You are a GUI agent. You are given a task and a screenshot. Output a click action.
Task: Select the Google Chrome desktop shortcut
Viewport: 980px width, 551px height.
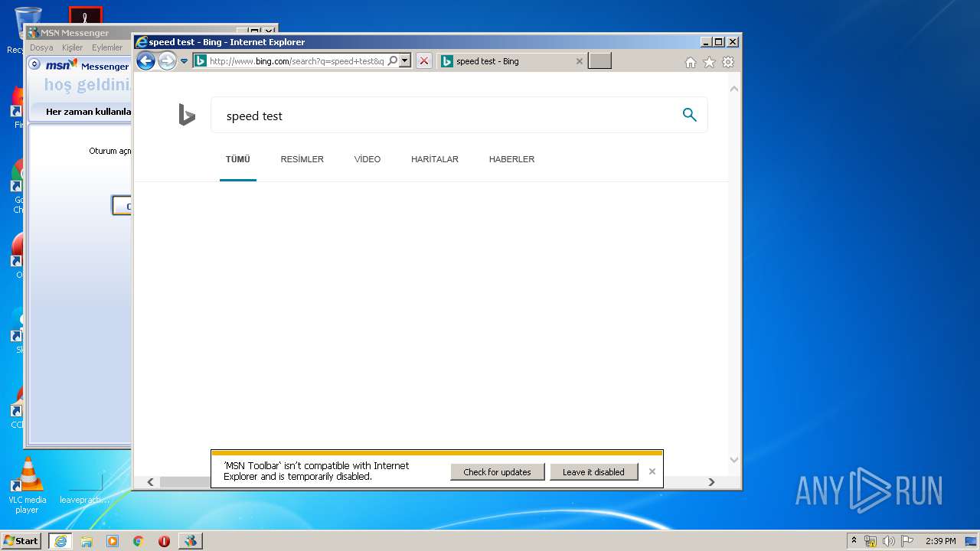point(17,186)
